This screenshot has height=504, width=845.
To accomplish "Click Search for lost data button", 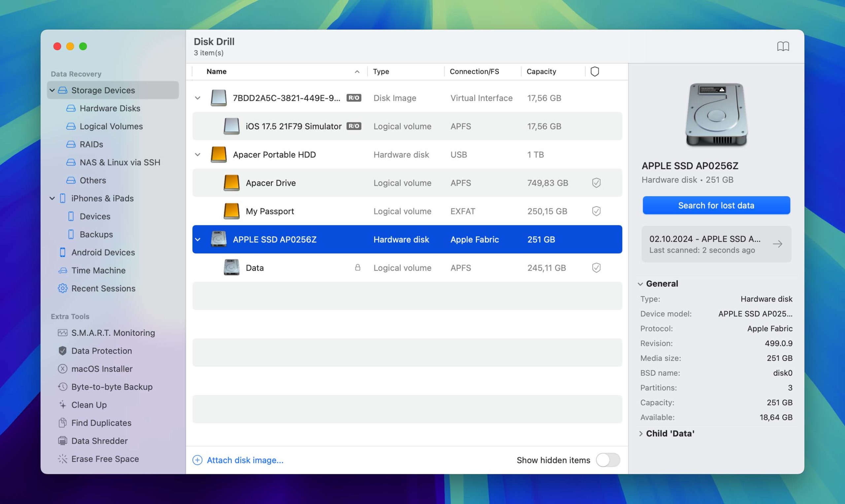I will coord(716,205).
